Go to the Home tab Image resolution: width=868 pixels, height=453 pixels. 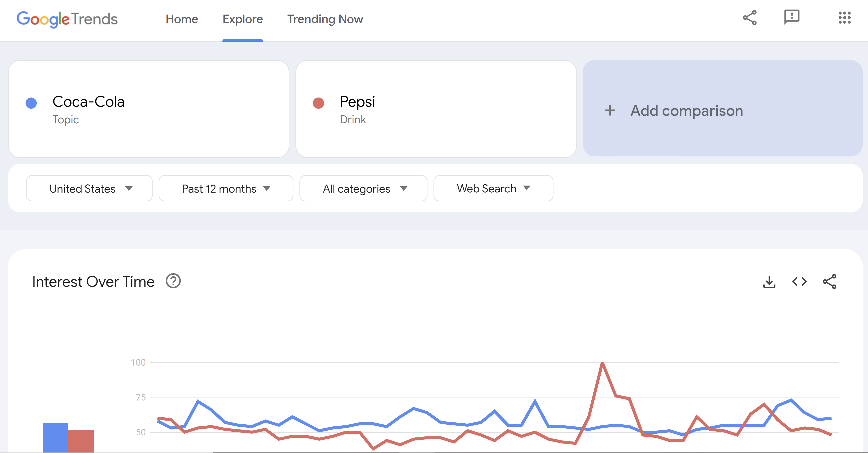click(x=182, y=19)
